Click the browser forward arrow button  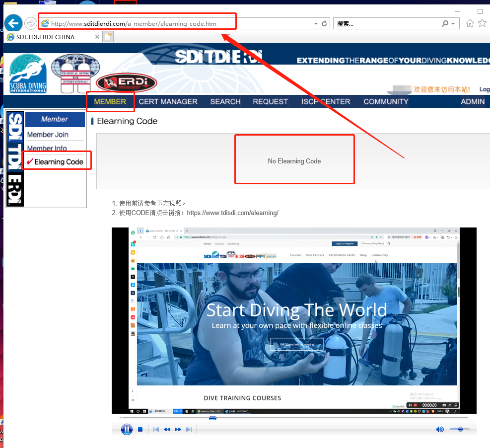(x=31, y=23)
